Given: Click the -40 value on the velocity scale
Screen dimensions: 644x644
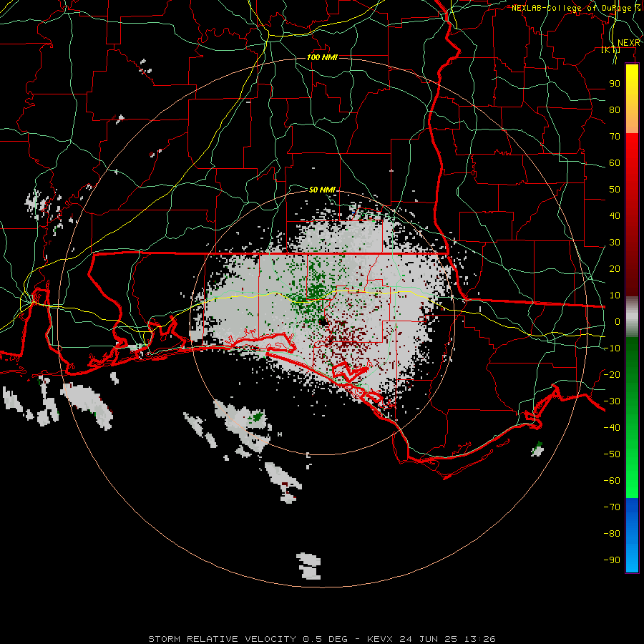Looking at the screenshot, I should (612, 428).
